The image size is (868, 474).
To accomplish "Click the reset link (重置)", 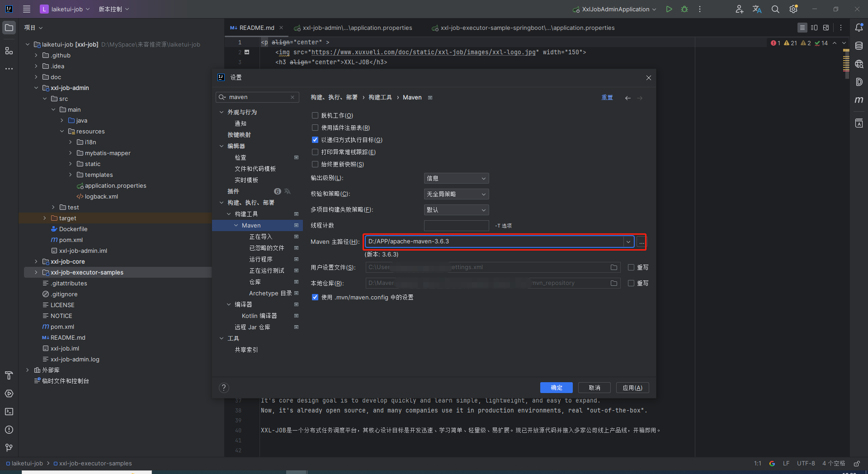I will [607, 98].
